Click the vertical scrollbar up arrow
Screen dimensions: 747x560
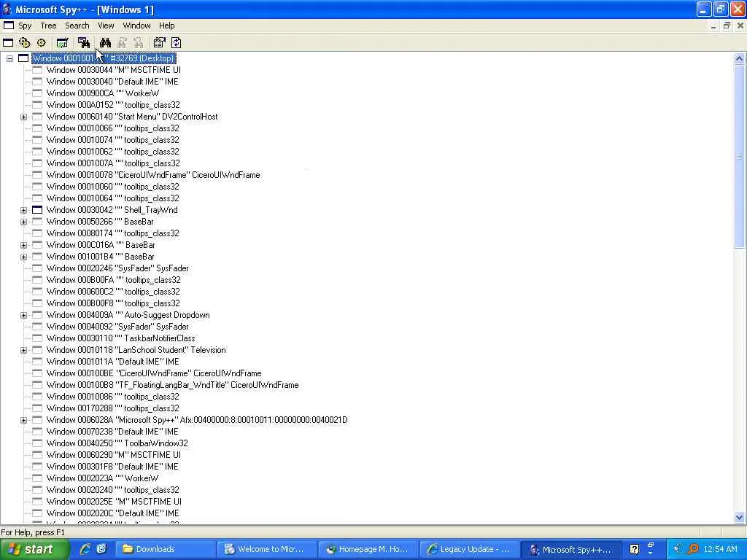click(x=739, y=58)
